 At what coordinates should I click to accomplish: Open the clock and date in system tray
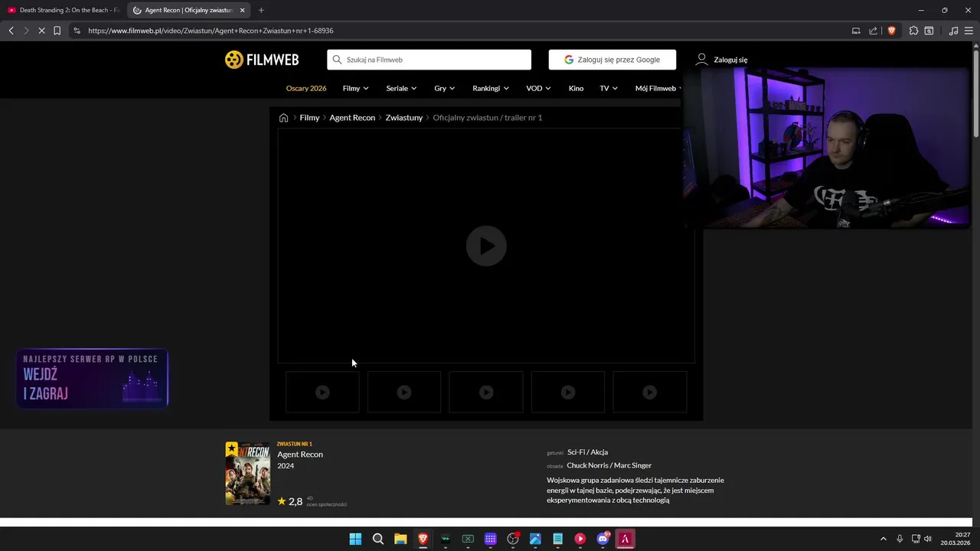pyautogui.click(x=957, y=539)
